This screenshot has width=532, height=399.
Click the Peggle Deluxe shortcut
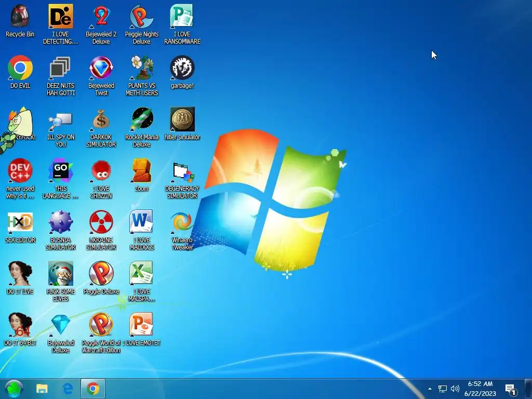(x=101, y=273)
